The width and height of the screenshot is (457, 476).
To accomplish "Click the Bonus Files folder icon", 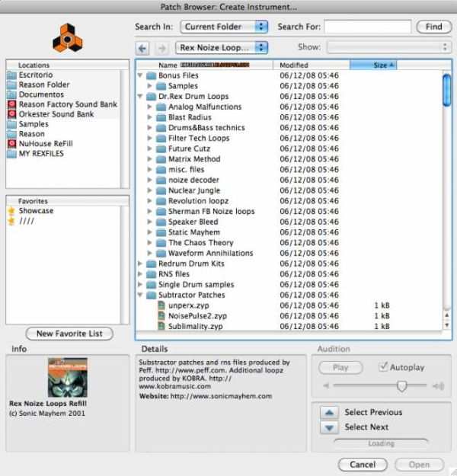I will tap(151, 75).
